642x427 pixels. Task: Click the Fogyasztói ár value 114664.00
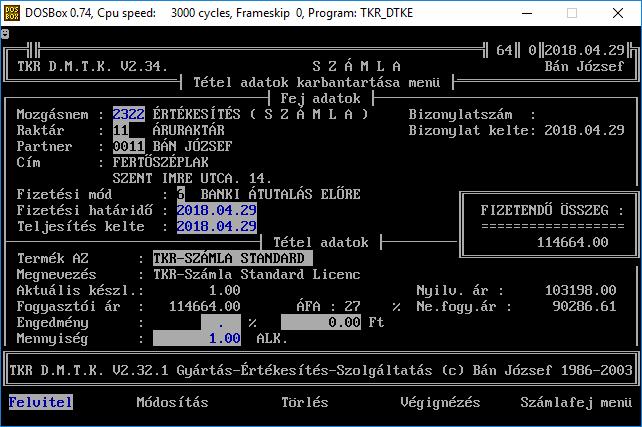click(205, 306)
